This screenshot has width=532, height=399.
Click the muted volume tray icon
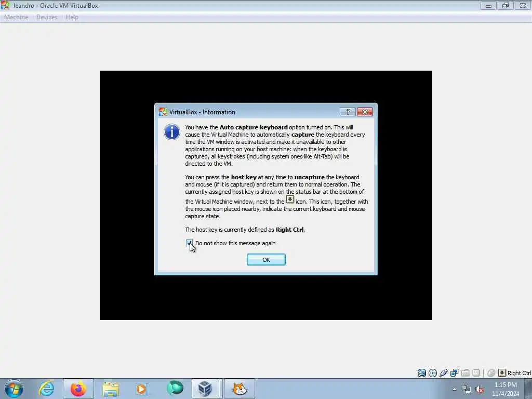tap(480, 390)
